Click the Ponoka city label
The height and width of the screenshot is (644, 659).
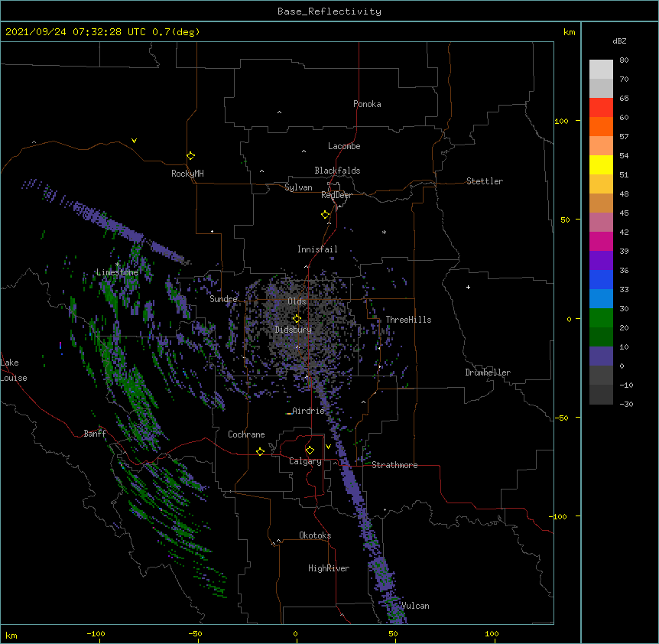[x=367, y=104]
